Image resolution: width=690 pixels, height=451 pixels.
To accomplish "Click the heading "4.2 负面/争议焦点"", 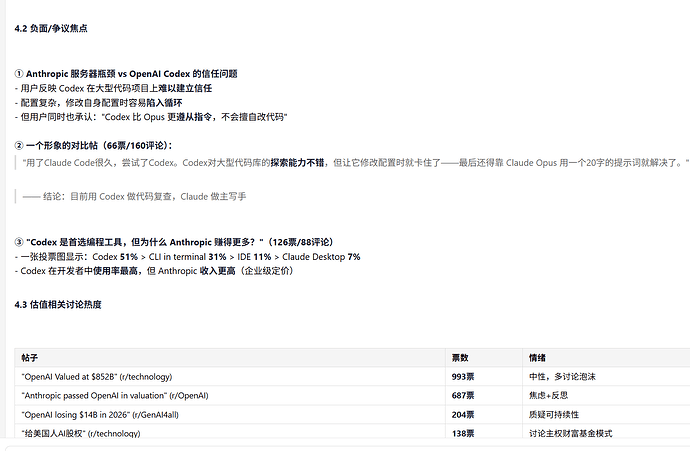I will [x=51, y=29].
